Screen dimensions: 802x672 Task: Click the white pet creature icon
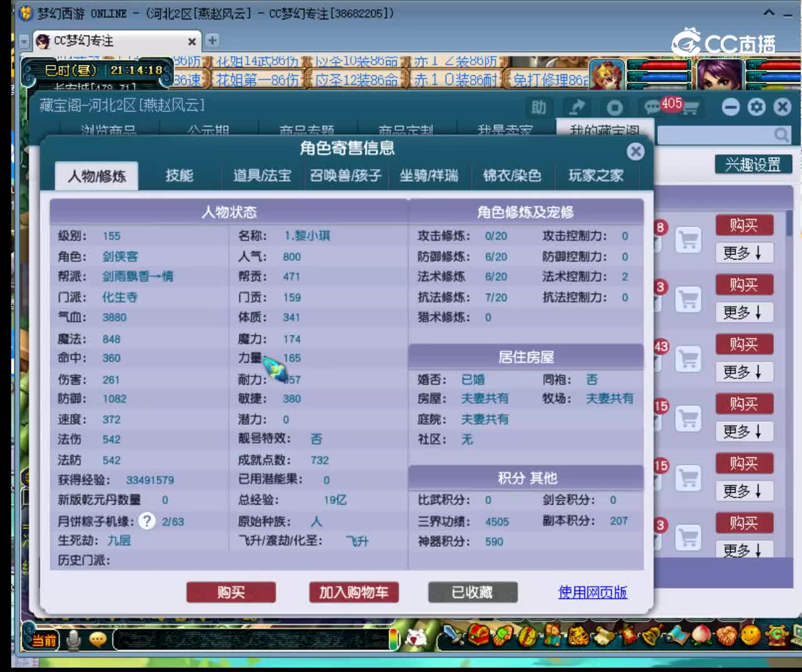click(x=415, y=638)
